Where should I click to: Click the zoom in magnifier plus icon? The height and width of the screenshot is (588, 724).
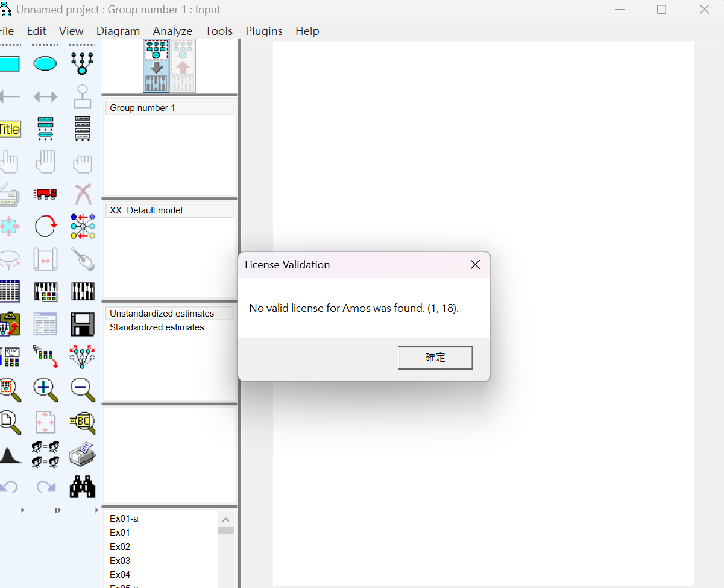[45, 390]
